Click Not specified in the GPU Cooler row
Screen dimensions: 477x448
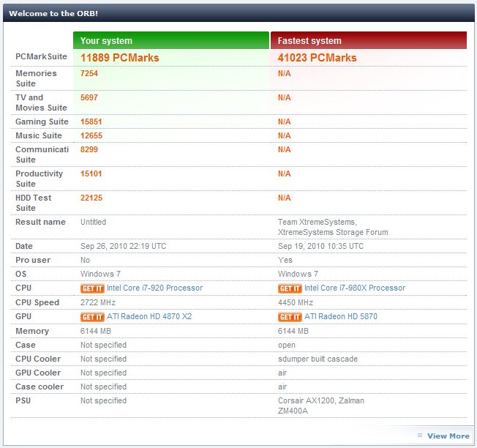click(x=103, y=373)
